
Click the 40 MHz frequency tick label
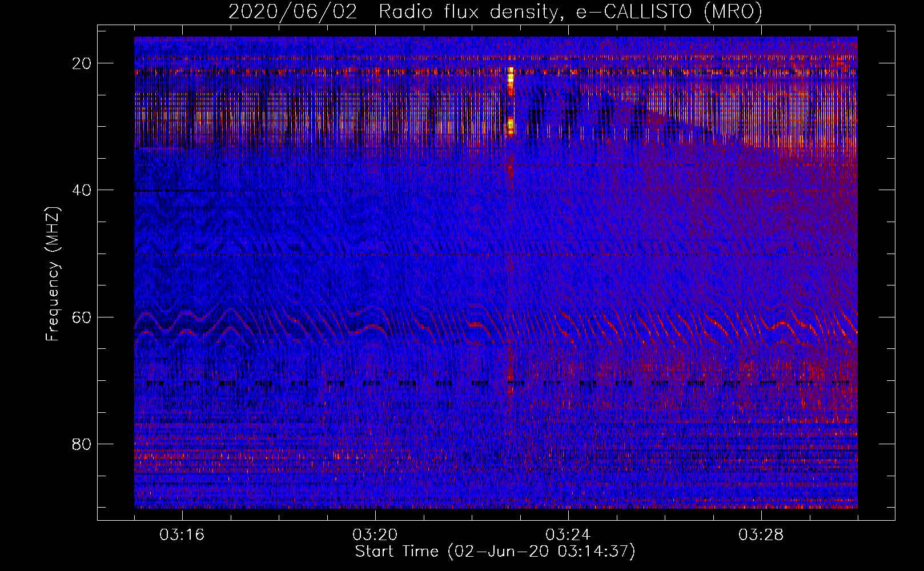(82, 190)
